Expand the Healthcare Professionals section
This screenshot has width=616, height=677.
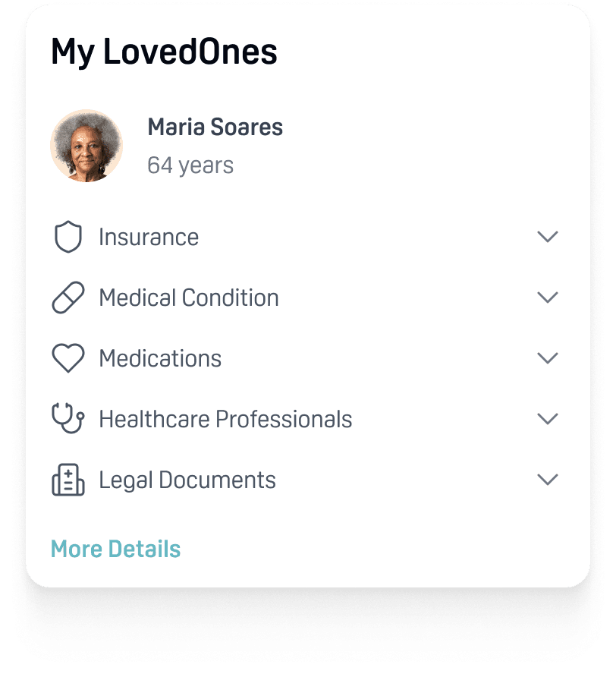point(548,418)
